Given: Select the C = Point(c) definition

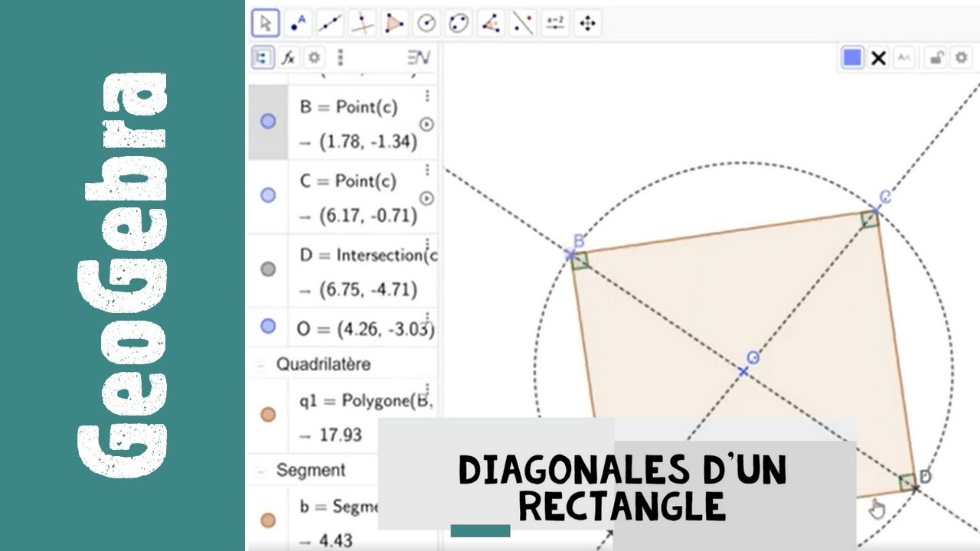Looking at the screenshot, I should click(348, 181).
